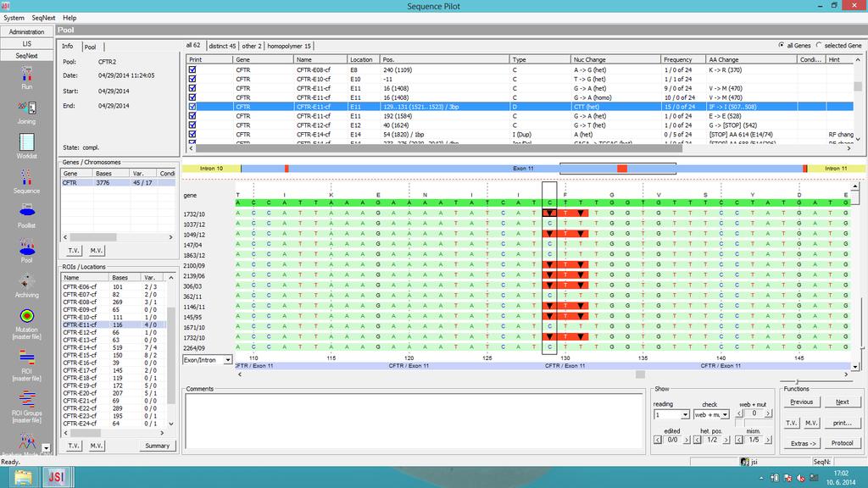
Task: Click the red marker in Exon 11 overview bar
Action: (x=622, y=169)
